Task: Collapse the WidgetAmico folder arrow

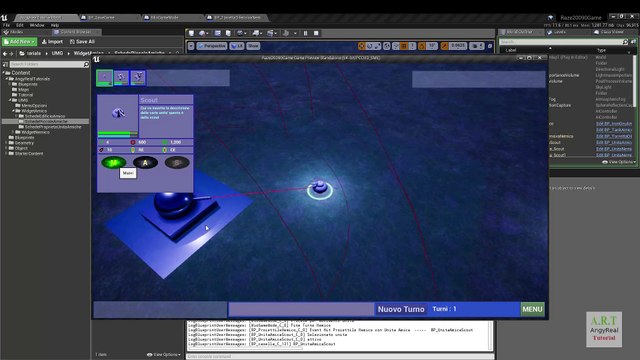Action: (13, 111)
